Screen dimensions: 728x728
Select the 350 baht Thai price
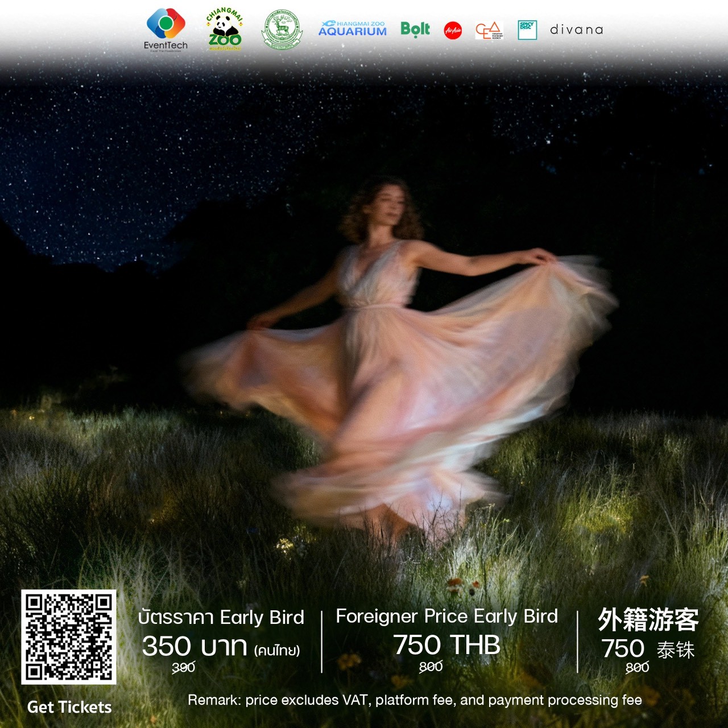click(x=195, y=646)
